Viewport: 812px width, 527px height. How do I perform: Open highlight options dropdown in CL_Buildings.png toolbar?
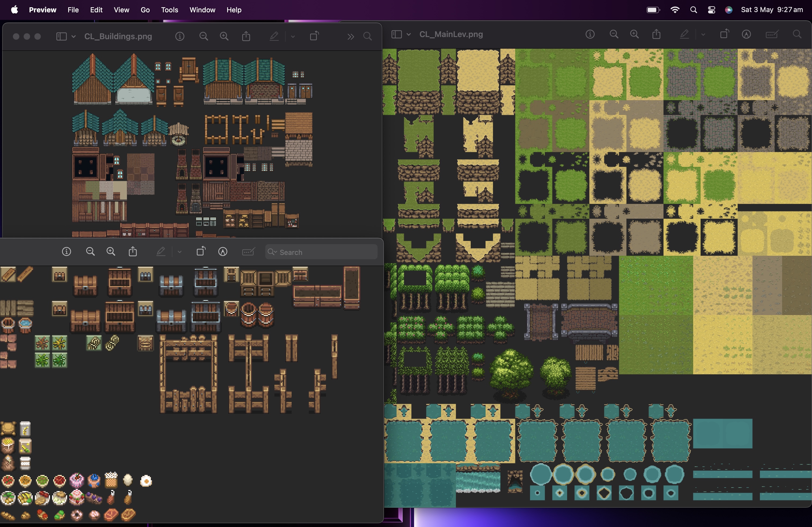click(293, 36)
